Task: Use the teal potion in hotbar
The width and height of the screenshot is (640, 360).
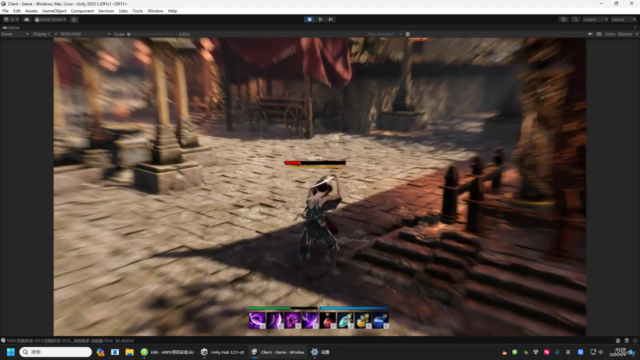Action: (x=345, y=320)
